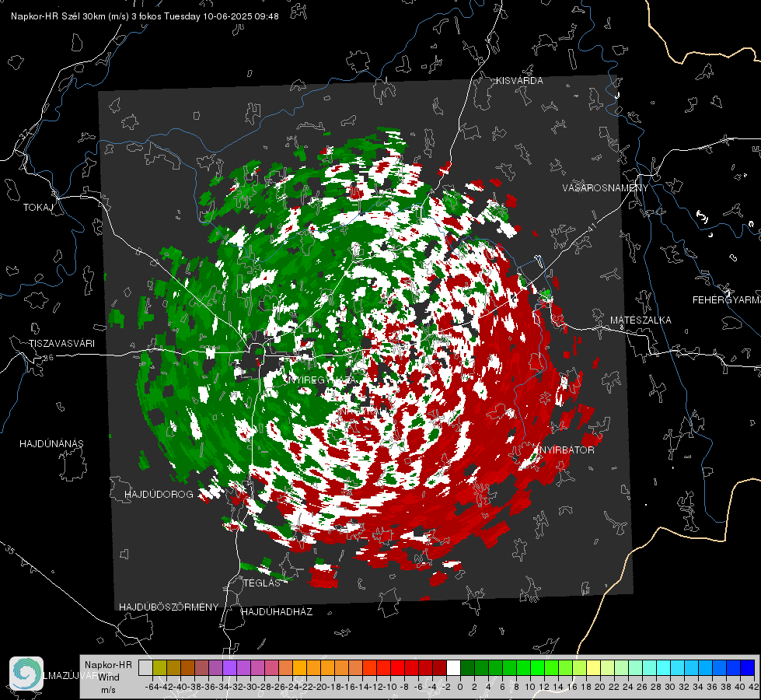
Task: Click the TOKAJ town label
Action: click(38, 208)
